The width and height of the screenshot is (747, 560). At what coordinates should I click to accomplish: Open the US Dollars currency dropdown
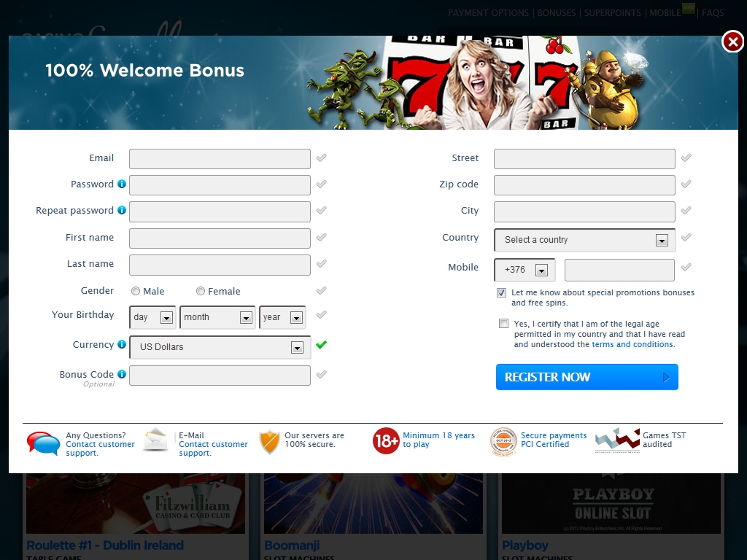[220, 347]
